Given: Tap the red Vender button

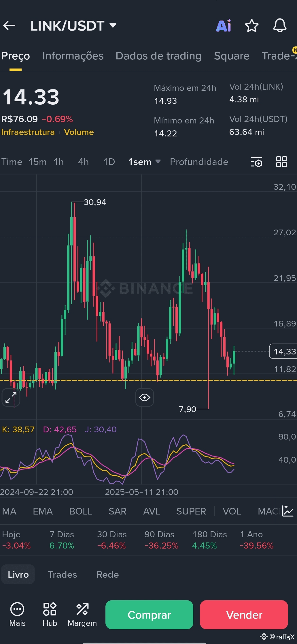Looking at the screenshot, I should point(244,615).
